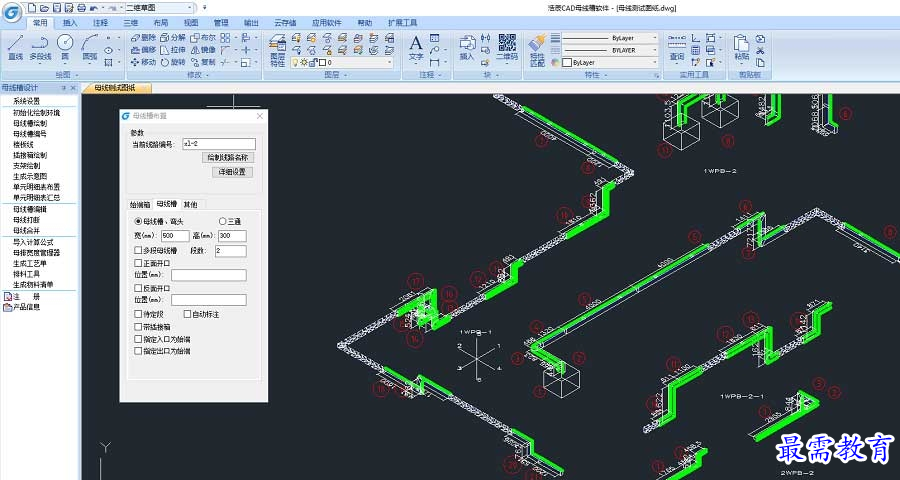The width and height of the screenshot is (900, 480).
Task: Click the print icon in quick access toolbar
Action: point(81,8)
